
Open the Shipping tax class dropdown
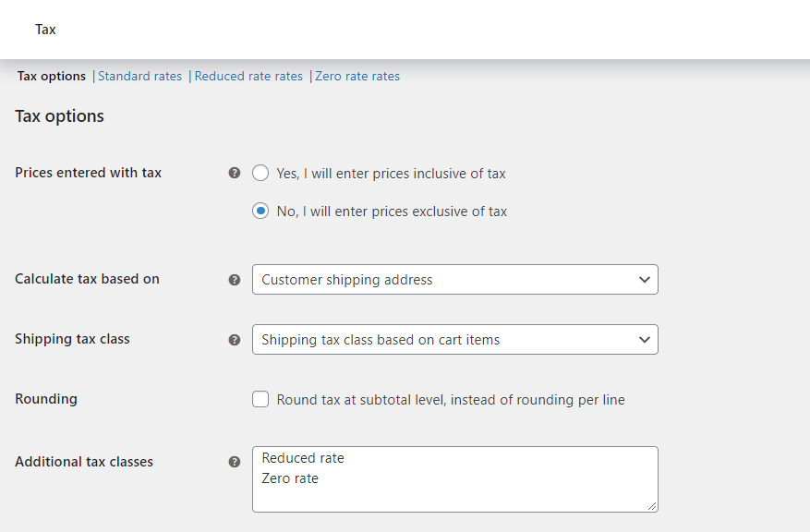click(x=454, y=339)
